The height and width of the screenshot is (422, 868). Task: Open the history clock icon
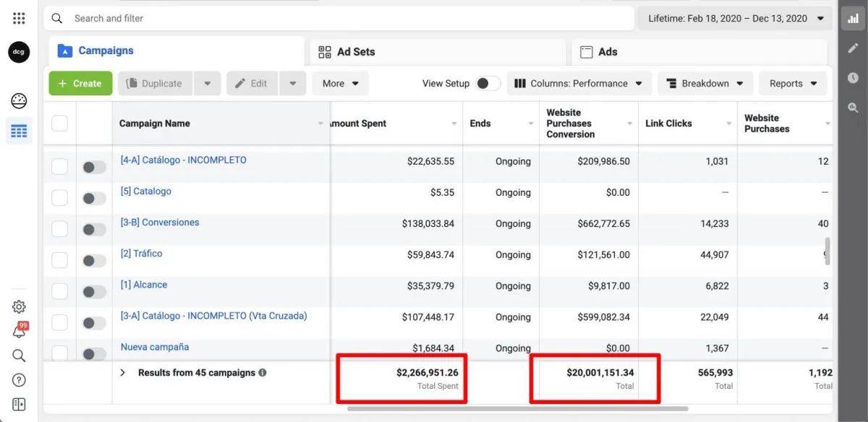[854, 77]
